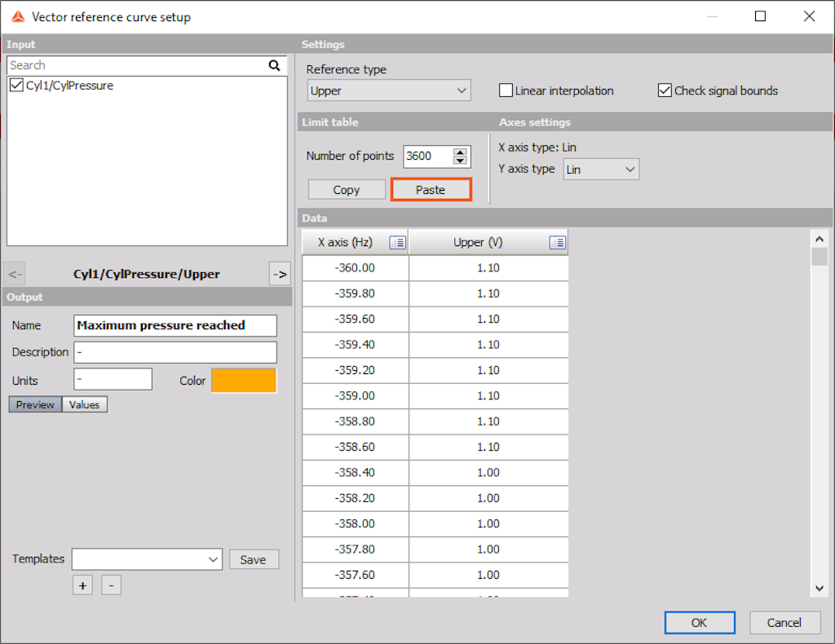Open Upper (V) column options icon
Viewport: 835px width, 644px height.
point(557,243)
